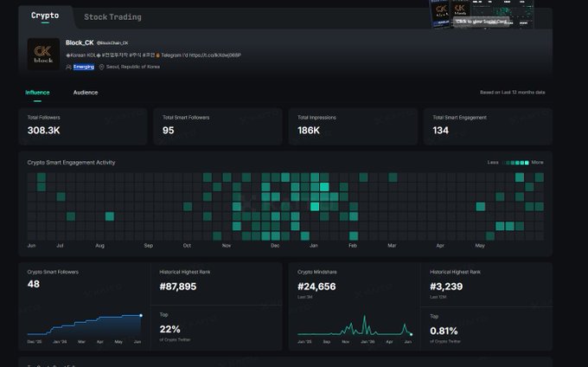Click the Top 22% of Crypto Twitter
The width and height of the screenshot is (588, 367).
click(x=169, y=330)
